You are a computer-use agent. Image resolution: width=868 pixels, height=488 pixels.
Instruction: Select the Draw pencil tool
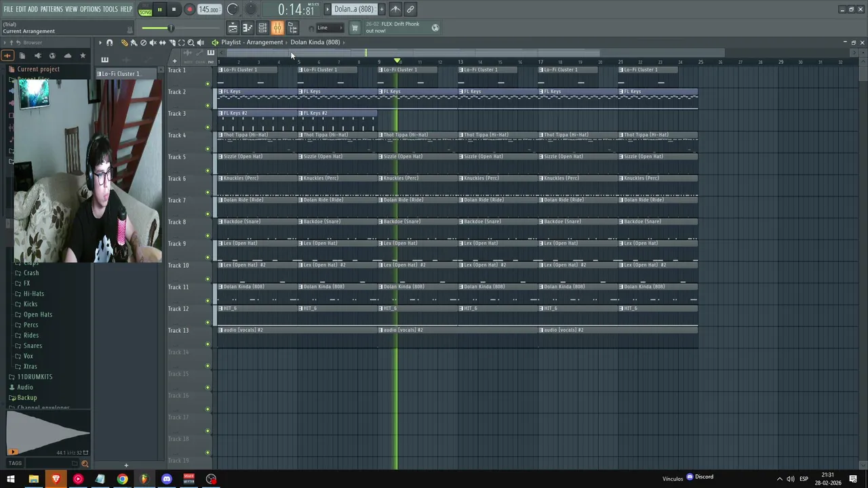coord(124,42)
